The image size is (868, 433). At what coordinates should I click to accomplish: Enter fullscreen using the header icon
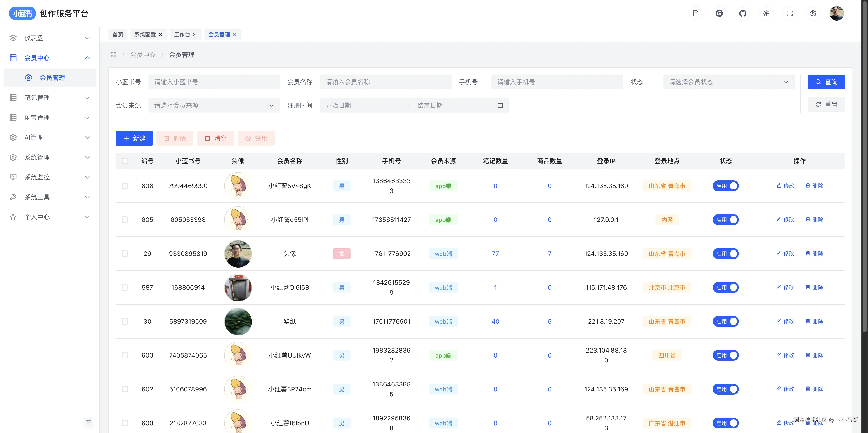coord(790,14)
